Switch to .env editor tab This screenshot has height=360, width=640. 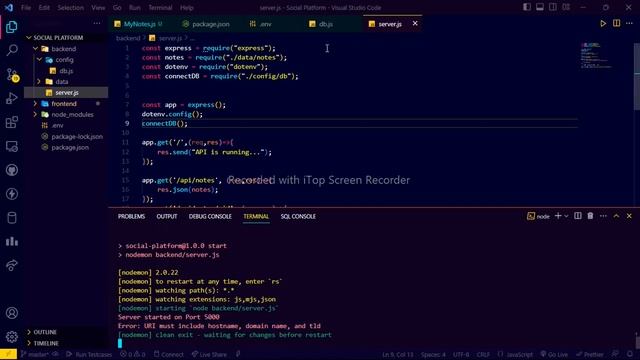[265, 24]
